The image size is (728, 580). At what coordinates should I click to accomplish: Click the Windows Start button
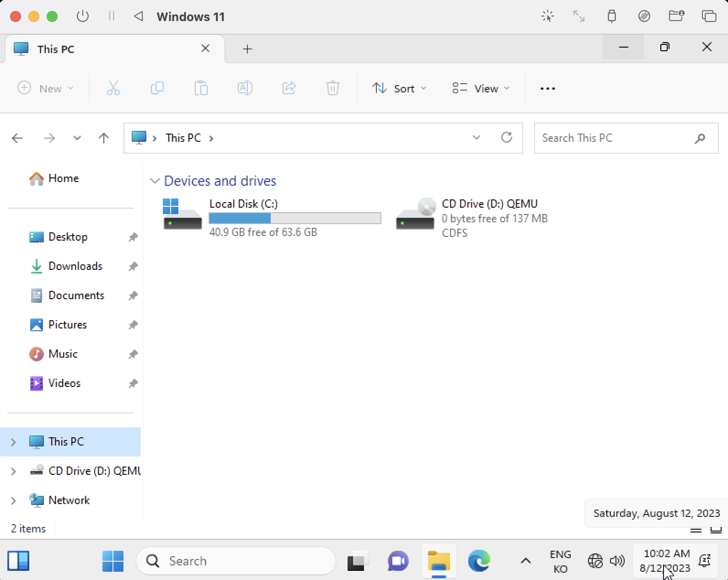click(113, 561)
